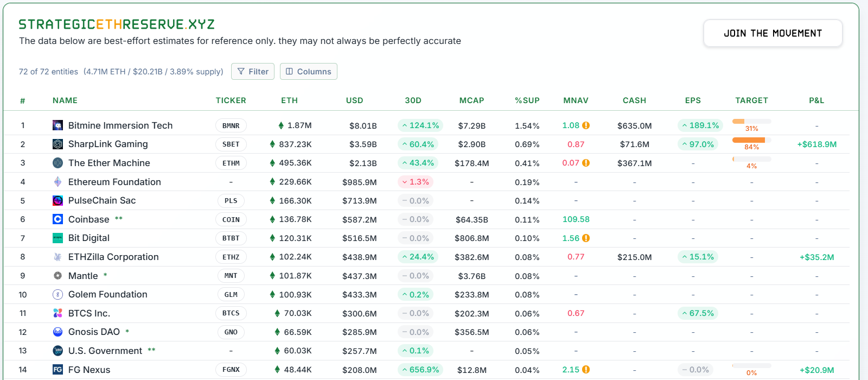Click the BMNR ticker badge
Image resolution: width=868 pixels, height=380 pixels.
(x=231, y=125)
